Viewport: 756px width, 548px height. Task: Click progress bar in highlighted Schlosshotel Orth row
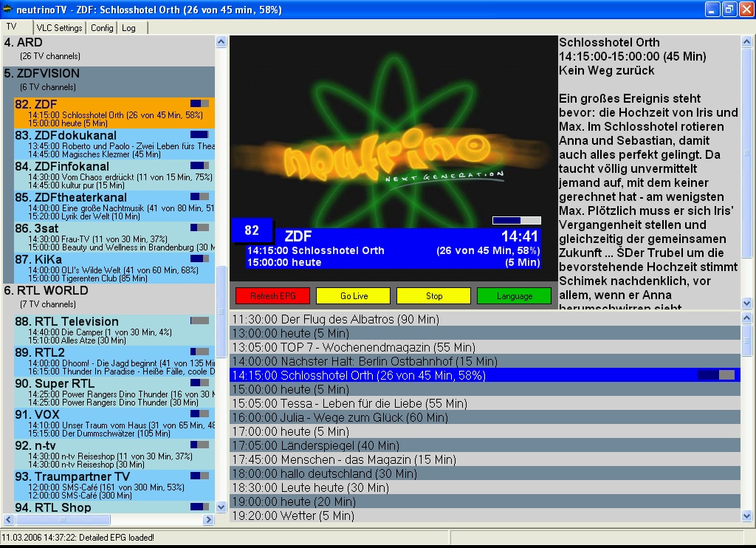click(x=716, y=375)
